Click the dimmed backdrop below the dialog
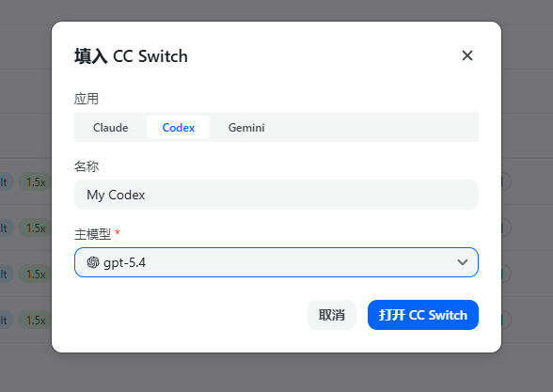 tap(276, 373)
